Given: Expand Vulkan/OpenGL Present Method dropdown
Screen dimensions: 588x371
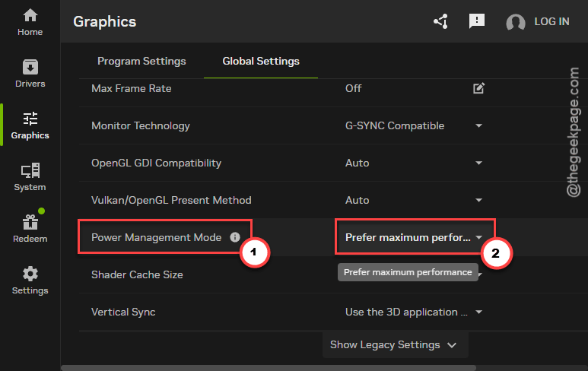Looking at the screenshot, I should pyautogui.click(x=414, y=200).
